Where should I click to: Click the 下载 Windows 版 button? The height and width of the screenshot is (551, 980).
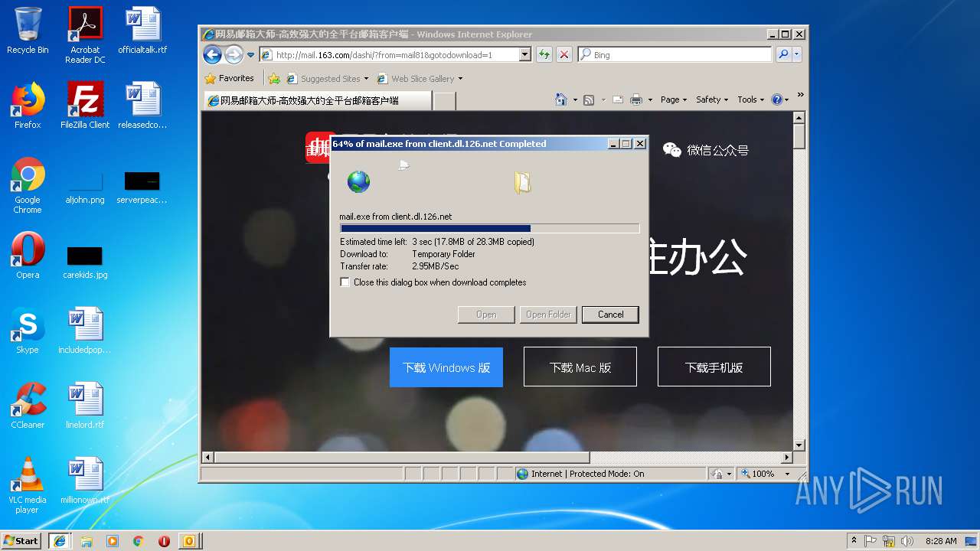click(446, 367)
